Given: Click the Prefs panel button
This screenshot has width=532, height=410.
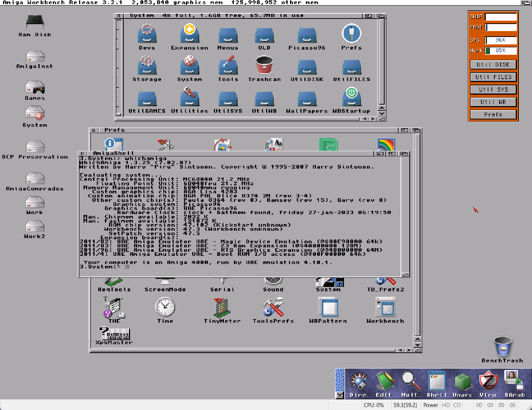Looking at the screenshot, I should pos(493,115).
